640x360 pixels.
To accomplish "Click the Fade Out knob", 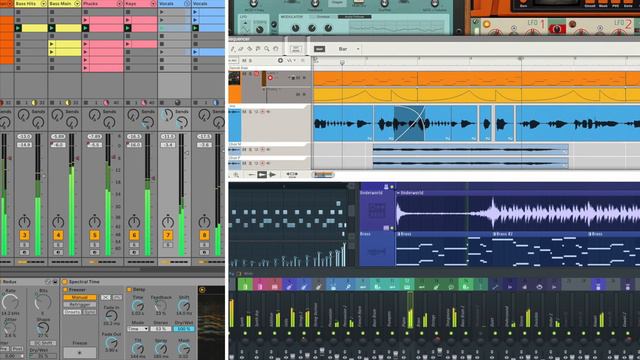I will click(111, 343).
